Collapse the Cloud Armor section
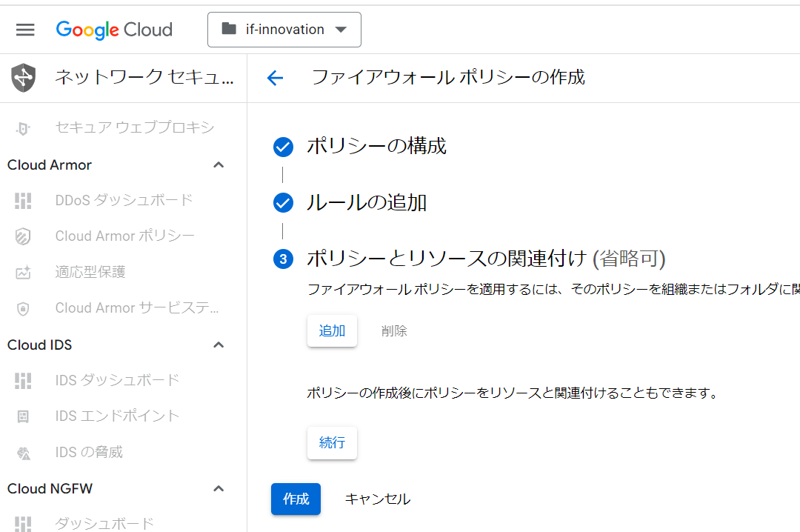Screen dimensions: 800x532 [219, 165]
